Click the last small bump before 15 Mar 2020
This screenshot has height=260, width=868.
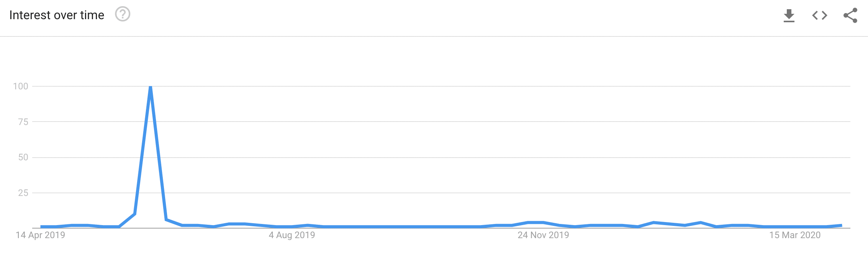pyautogui.click(x=701, y=222)
